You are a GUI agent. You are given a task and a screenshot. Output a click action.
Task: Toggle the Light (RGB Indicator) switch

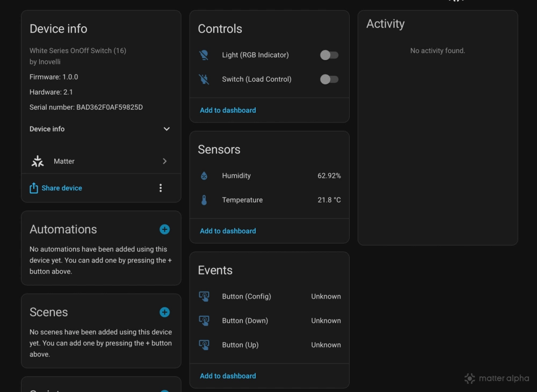[329, 55]
